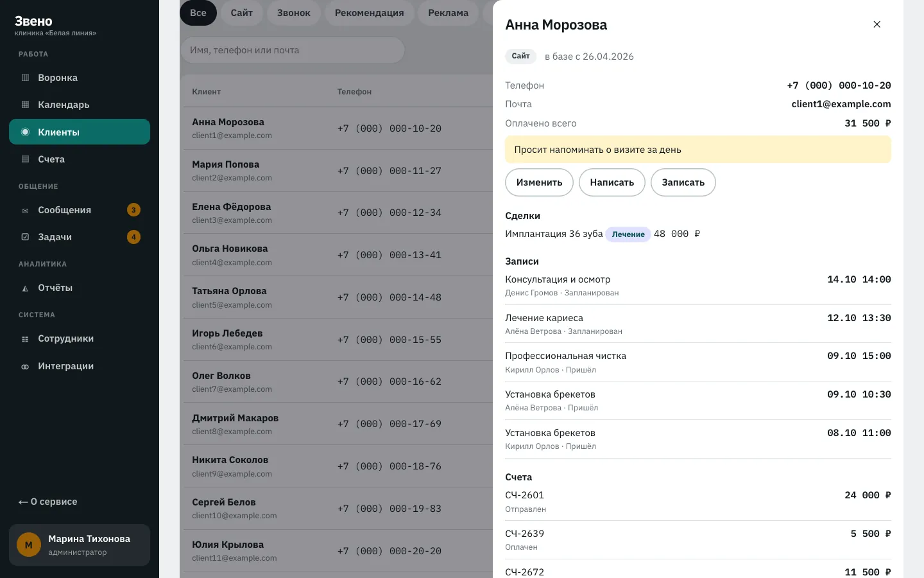Select the Рекомендация source filter tab
Viewport: 924px width, 578px height.
pos(370,13)
